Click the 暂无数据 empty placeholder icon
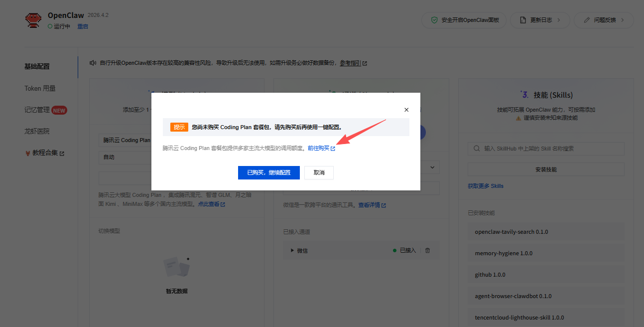The image size is (644, 327). click(x=177, y=268)
